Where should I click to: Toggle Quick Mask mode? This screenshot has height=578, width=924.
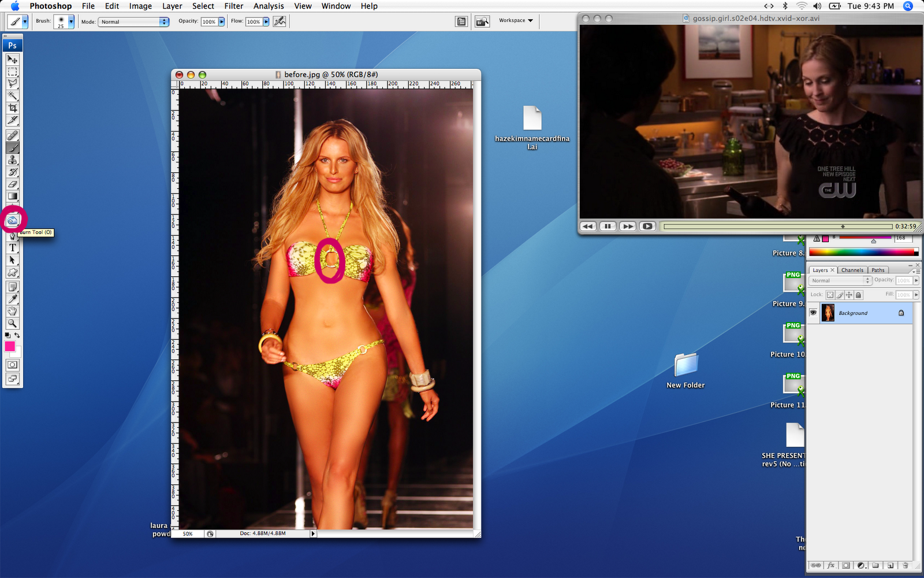point(12,365)
